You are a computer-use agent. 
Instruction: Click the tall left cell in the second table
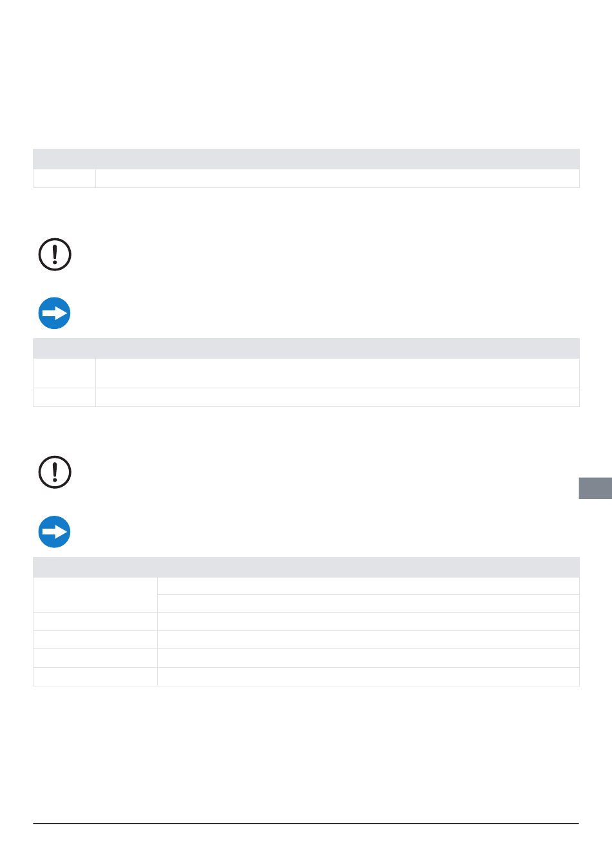[64, 373]
